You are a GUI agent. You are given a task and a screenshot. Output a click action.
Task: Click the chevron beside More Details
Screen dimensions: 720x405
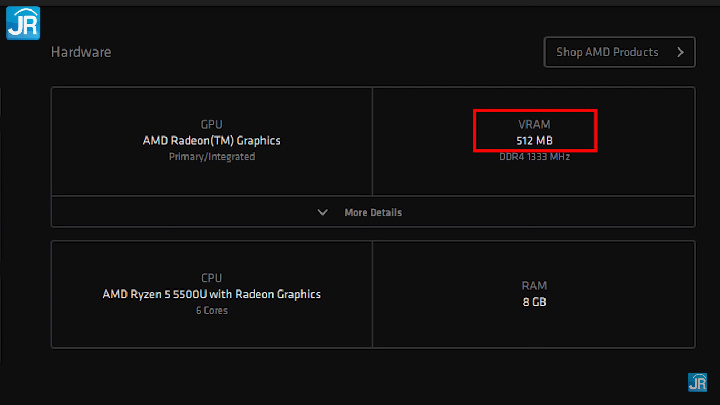click(x=322, y=212)
